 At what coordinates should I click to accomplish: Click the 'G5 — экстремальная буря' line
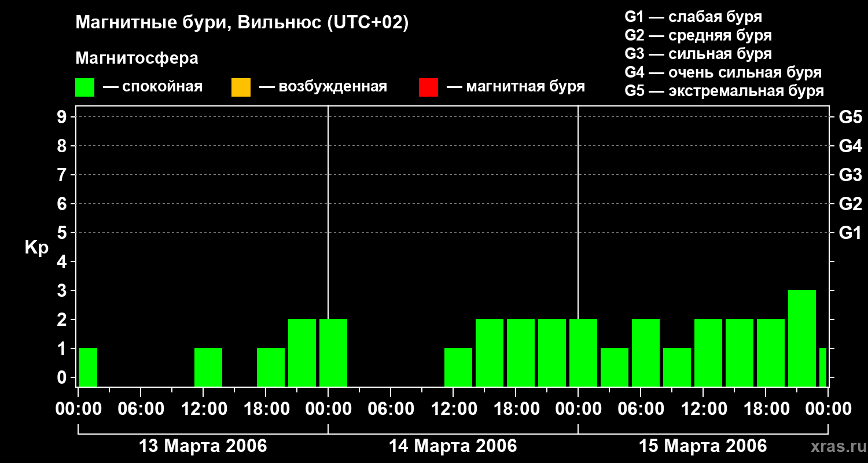pyautogui.click(x=724, y=91)
